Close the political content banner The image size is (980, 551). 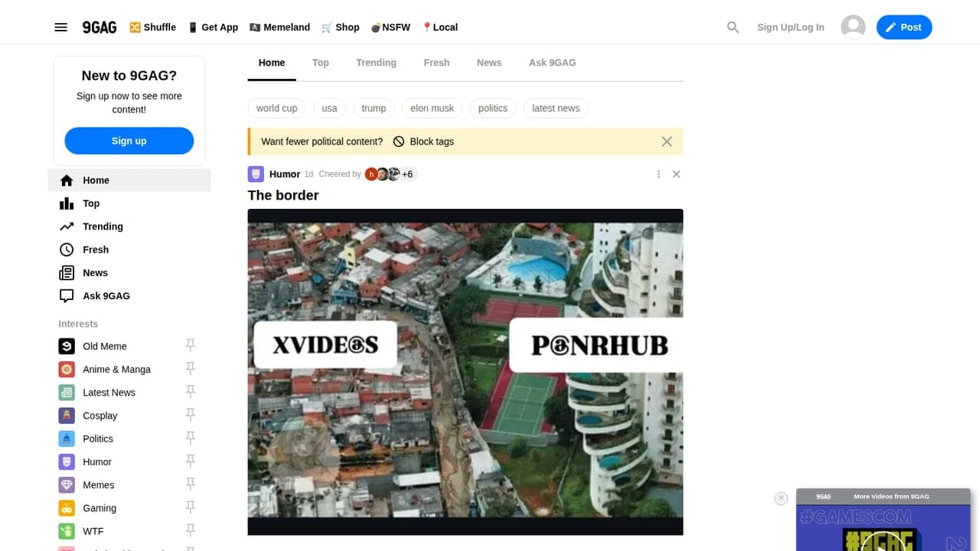coord(667,142)
